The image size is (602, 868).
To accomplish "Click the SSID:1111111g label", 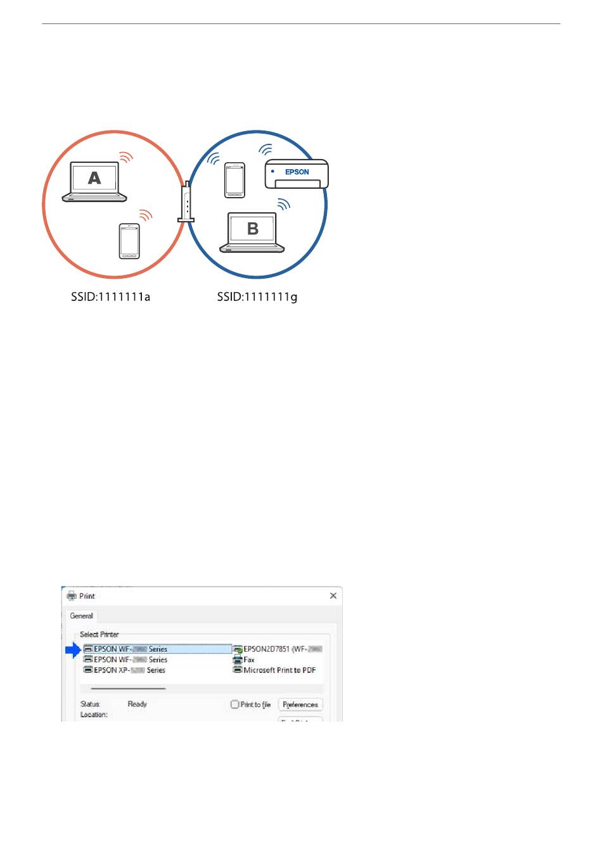I will point(257,297).
